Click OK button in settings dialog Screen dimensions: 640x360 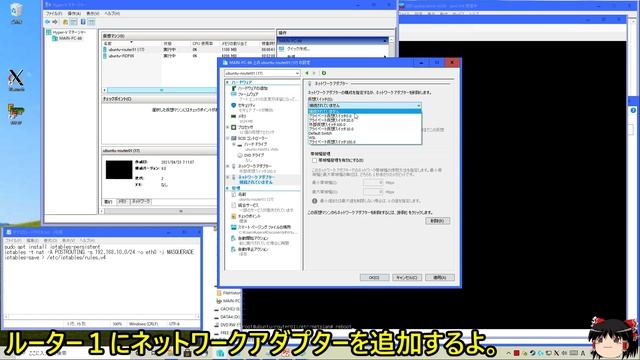pos(374,278)
